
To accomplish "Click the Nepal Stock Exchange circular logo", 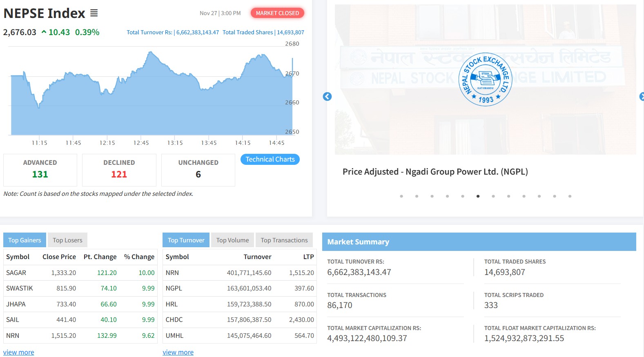I will [485, 80].
